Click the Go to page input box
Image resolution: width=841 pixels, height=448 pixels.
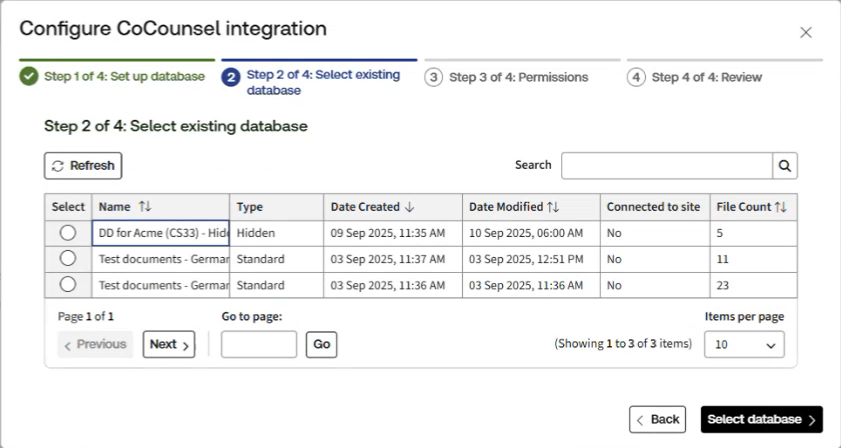[259, 345]
